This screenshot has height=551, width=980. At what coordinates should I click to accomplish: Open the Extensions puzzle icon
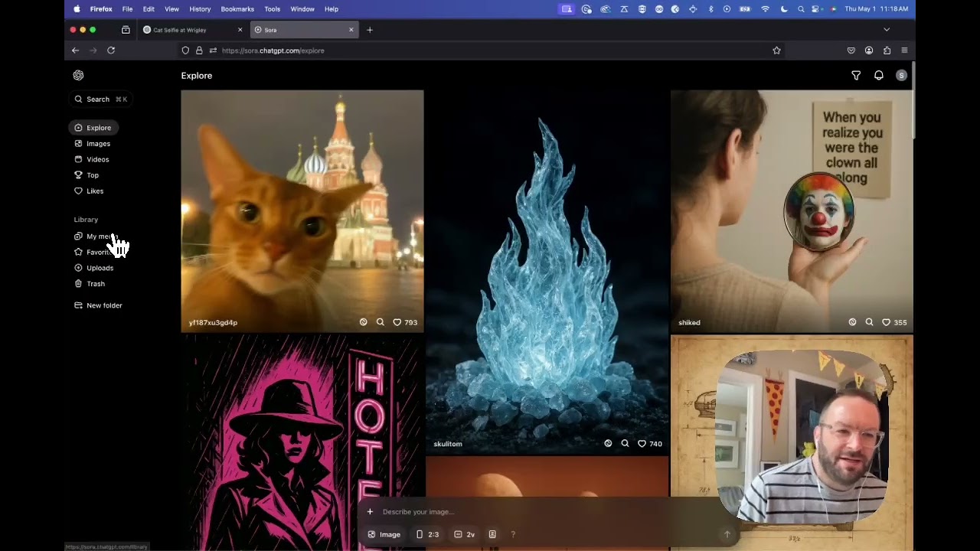[x=887, y=51]
